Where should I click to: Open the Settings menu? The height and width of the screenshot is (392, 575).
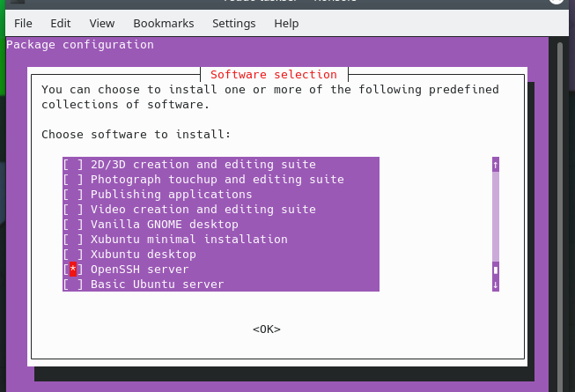[234, 24]
